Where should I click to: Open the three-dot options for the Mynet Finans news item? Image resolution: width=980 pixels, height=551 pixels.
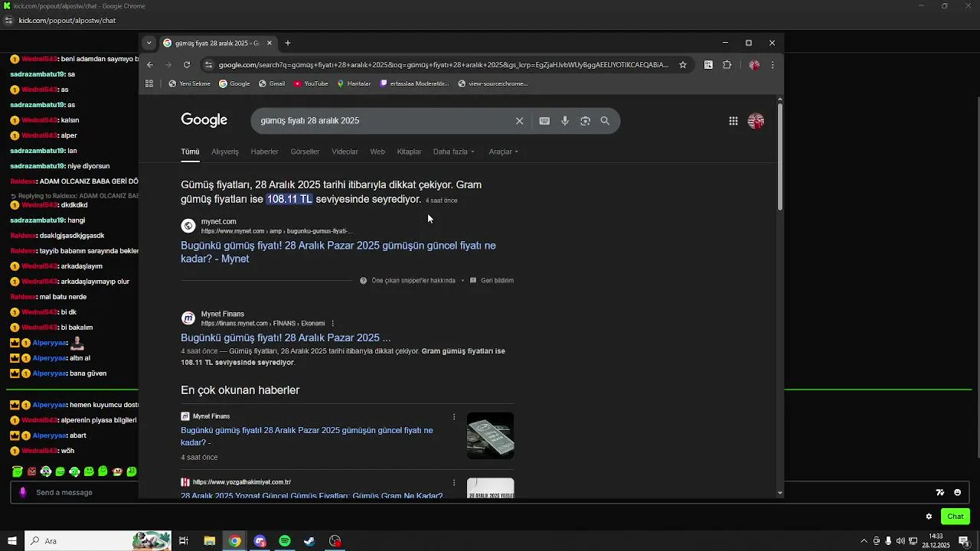click(454, 417)
